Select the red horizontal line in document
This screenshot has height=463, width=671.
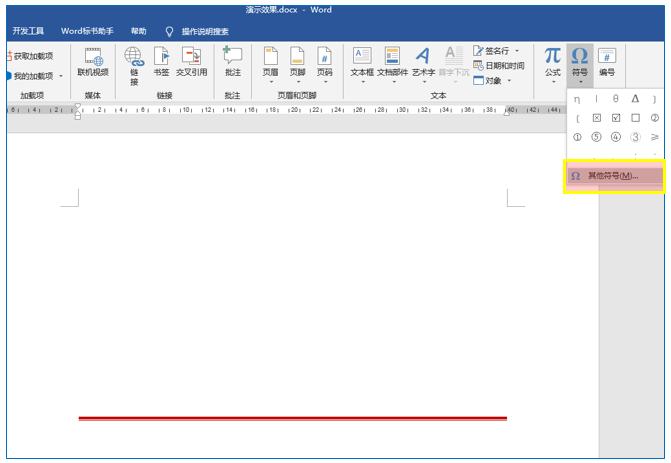tap(293, 418)
